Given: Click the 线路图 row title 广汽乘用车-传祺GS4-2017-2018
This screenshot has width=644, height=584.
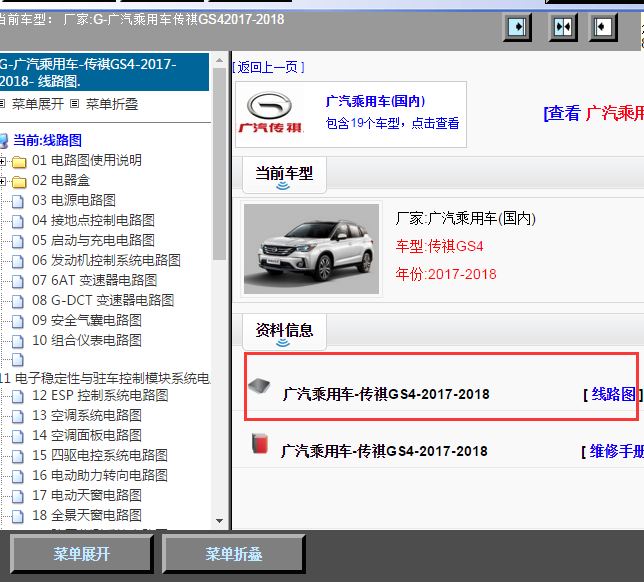Looking at the screenshot, I should click(x=386, y=395).
